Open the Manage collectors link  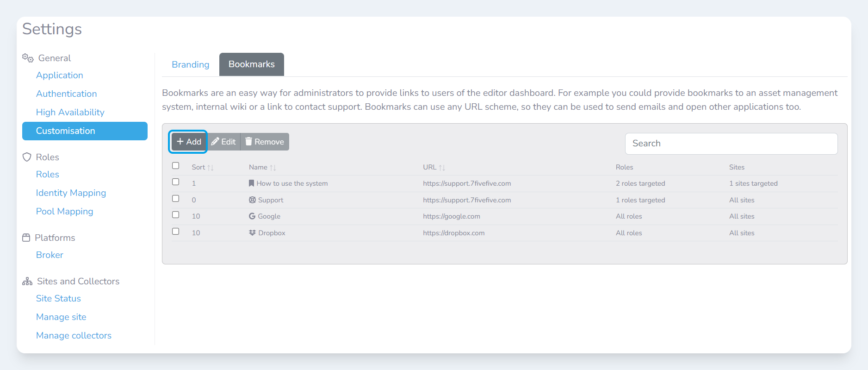click(x=74, y=335)
